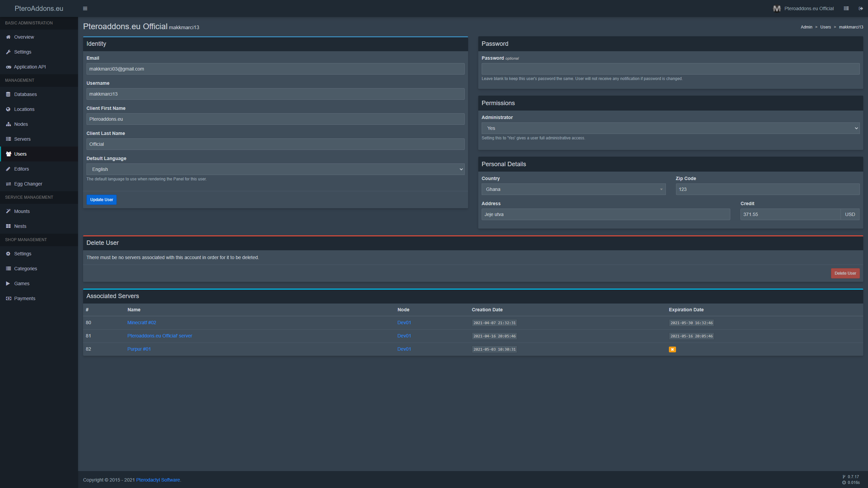Open the Egg Changer sidebar item
The height and width of the screenshot is (488, 868).
tap(28, 184)
